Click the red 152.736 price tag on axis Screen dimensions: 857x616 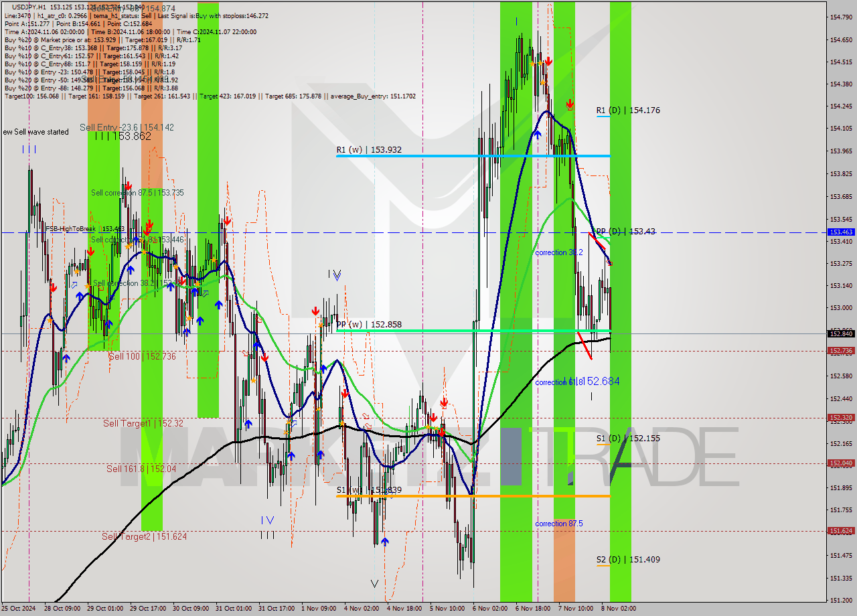pyautogui.click(x=841, y=351)
